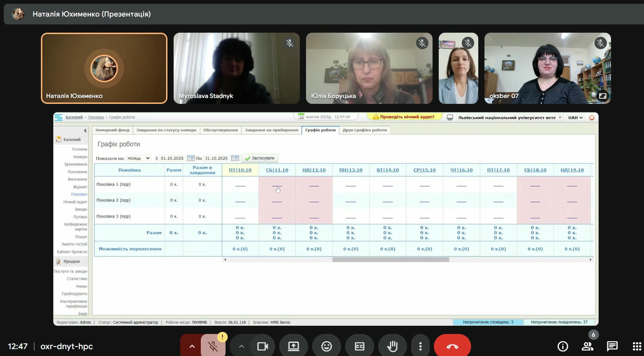This screenshot has width=644, height=356.
Task: Toggle the microphone mute button
Action: [213, 346]
